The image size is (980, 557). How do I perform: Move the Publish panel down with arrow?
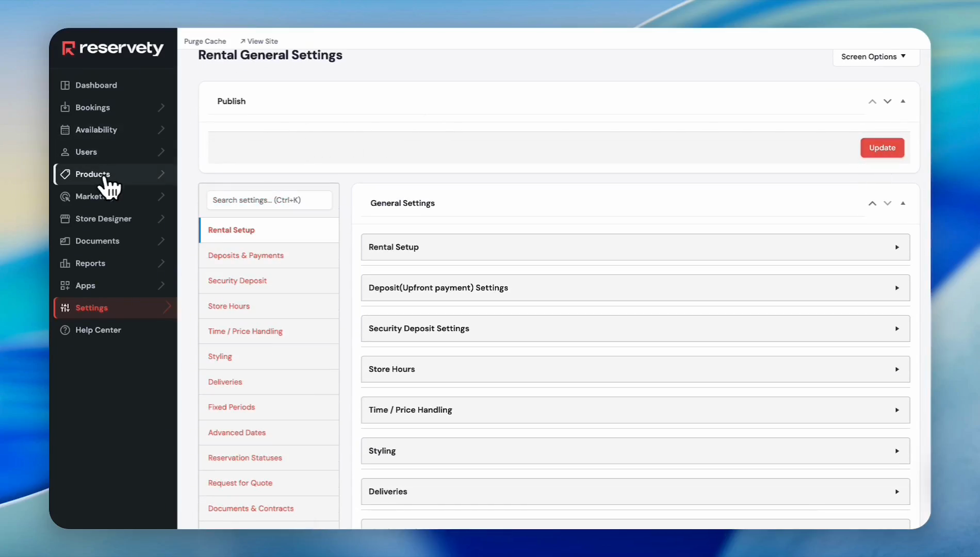(887, 101)
